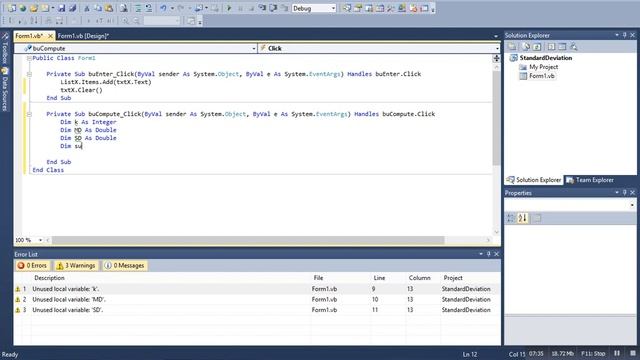
Task: Collapse the buEnter_Click sub region
Action: tap(29, 74)
